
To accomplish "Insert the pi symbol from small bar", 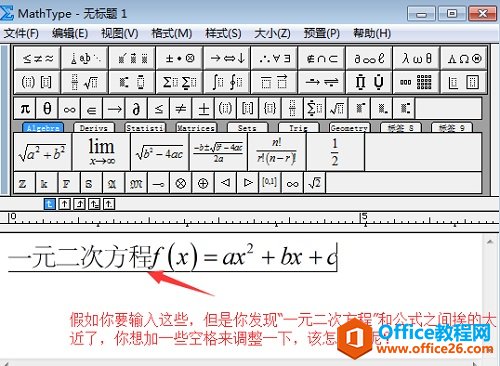I will 25,109.
